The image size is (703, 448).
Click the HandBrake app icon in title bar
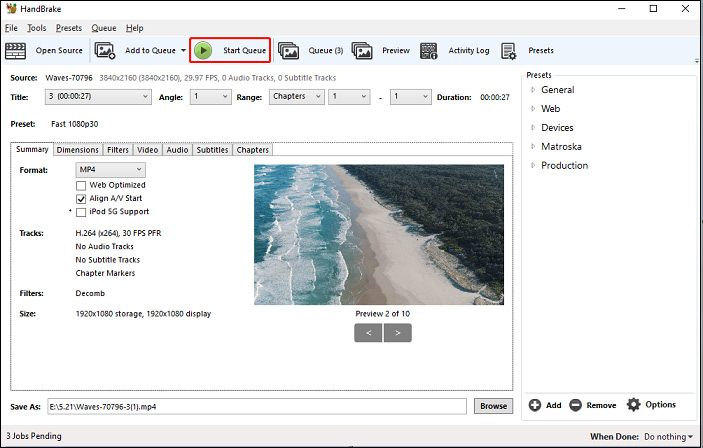pyautogui.click(x=11, y=9)
